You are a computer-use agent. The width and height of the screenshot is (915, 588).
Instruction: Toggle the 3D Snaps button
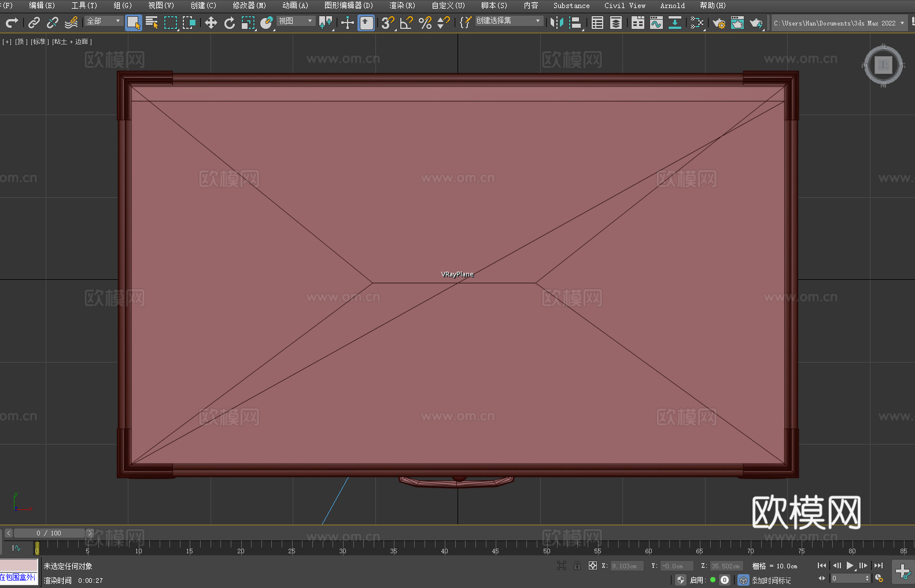[x=388, y=23]
